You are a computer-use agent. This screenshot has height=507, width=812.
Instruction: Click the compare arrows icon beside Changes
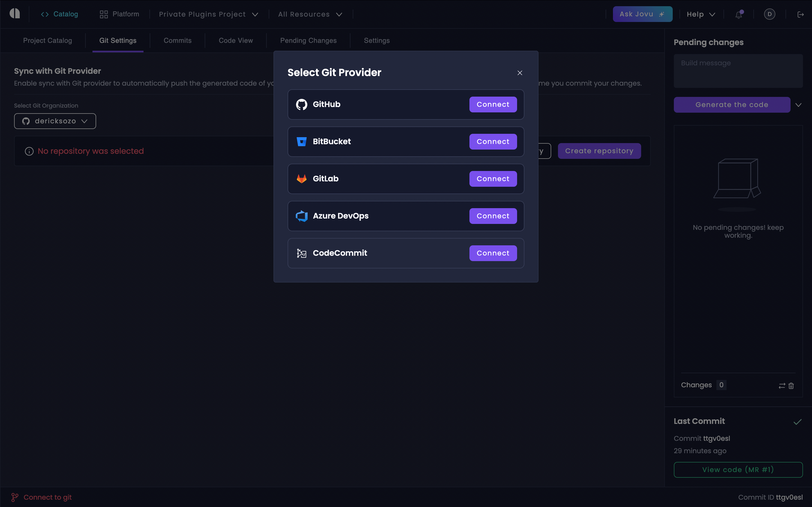click(x=782, y=386)
